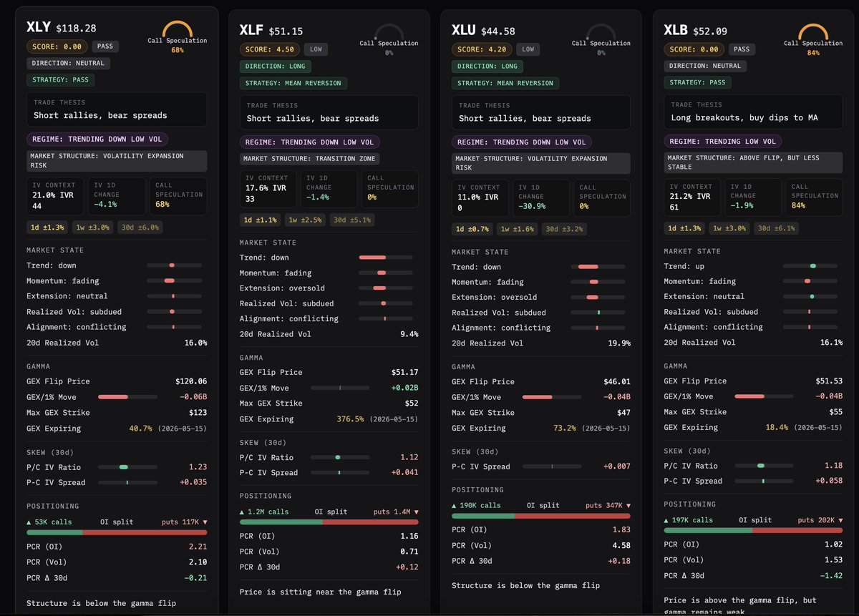Select XLU 1d ±0.7% range chip
This screenshot has height=616, width=859.
(x=472, y=229)
